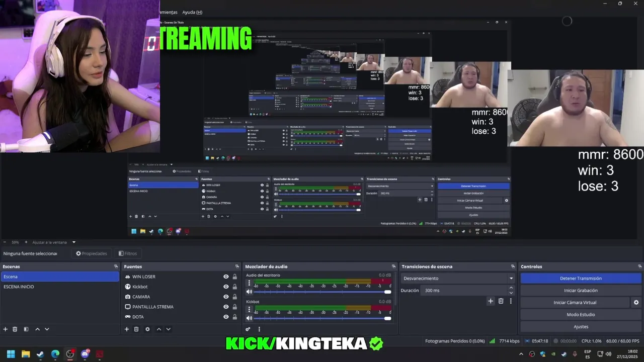644x362 pixels.
Task: Hide the Kickbot source
Action: tap(226, 287)
